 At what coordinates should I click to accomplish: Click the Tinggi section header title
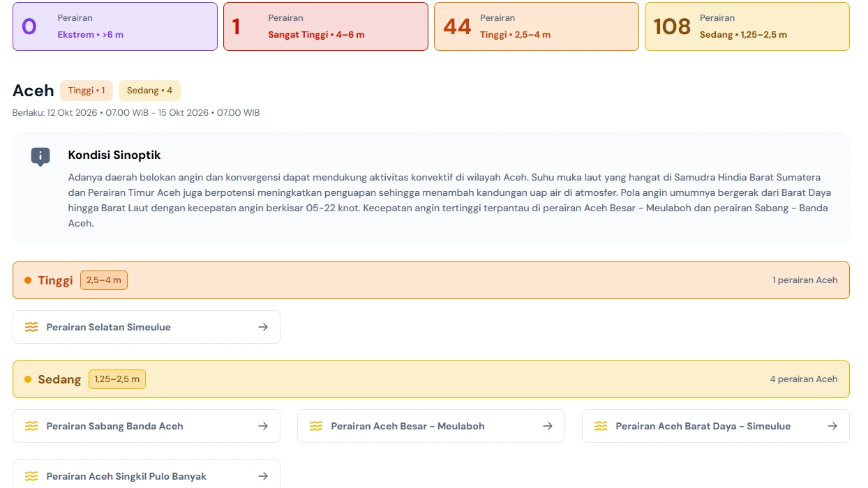click(56, 280)
